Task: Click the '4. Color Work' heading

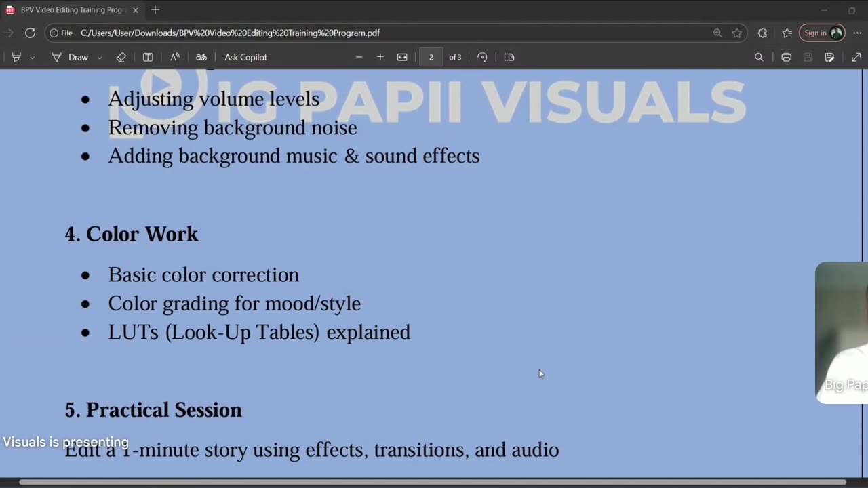Action: click(x=132, y=234)
